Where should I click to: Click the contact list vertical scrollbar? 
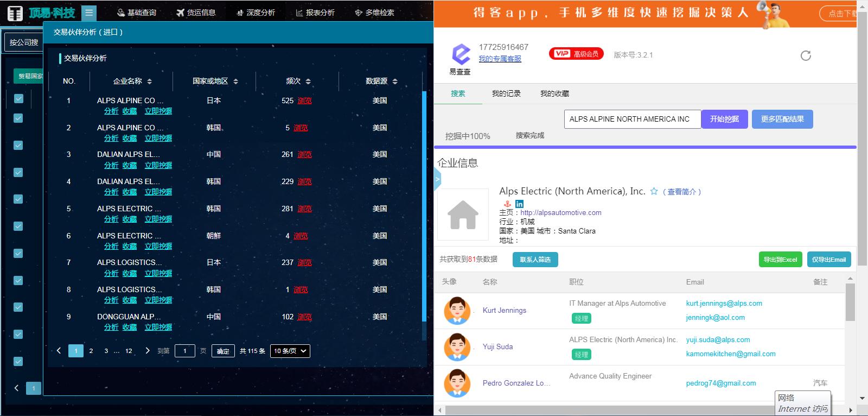pos(850,302)
